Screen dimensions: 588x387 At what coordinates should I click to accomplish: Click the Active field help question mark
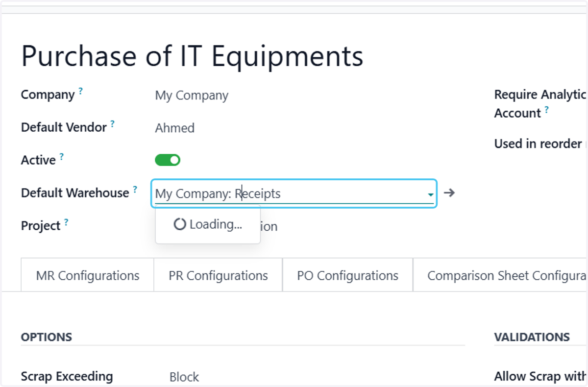click(x=61, y=157)
